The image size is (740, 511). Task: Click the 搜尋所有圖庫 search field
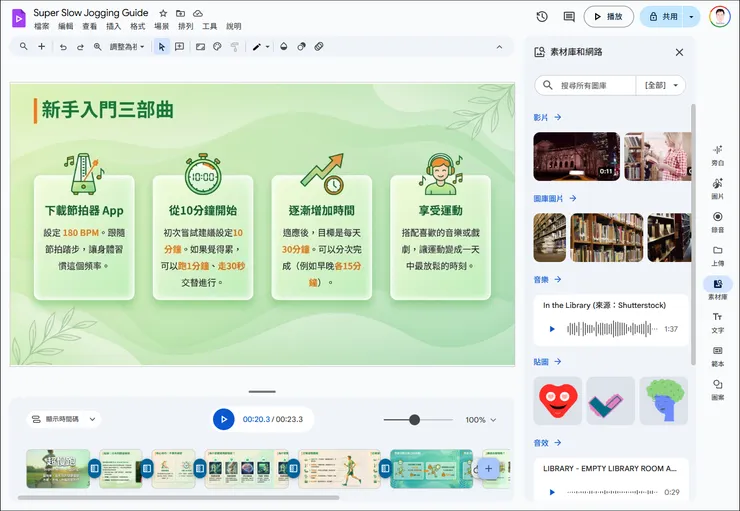[585, 85]
